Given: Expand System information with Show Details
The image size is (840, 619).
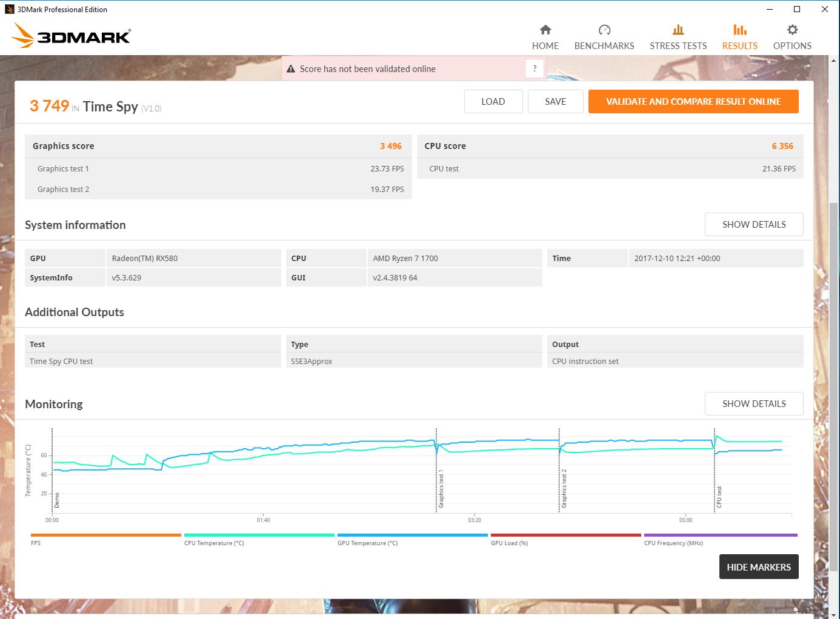Looking at the screenshot, I should pyautogui.click(x=753, y=224).
